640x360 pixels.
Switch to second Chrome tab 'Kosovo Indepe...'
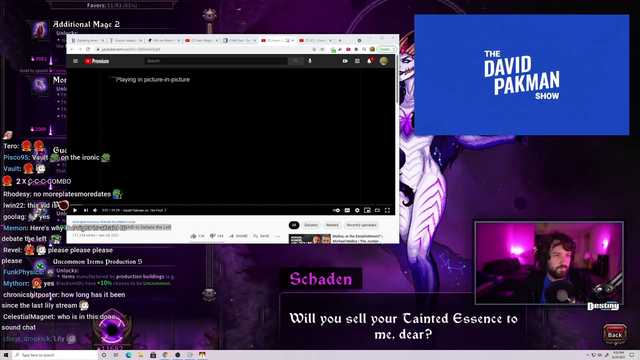click(125, 40)
